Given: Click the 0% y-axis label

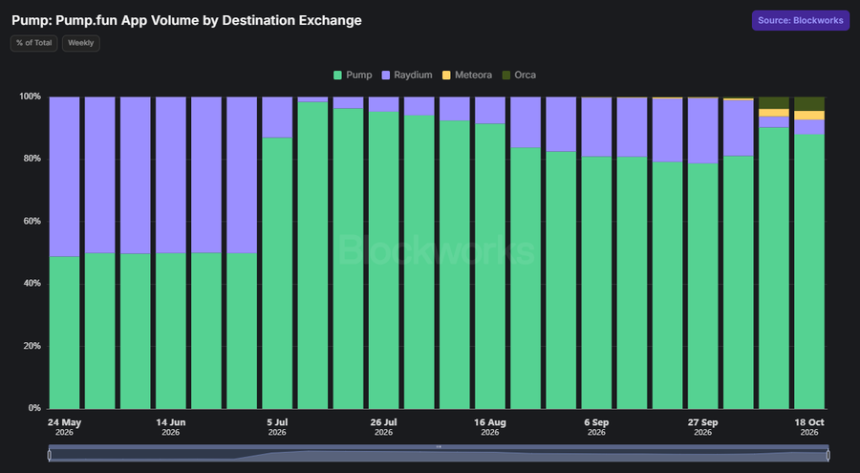Looking at the screenshot, I should coord(34,408).
